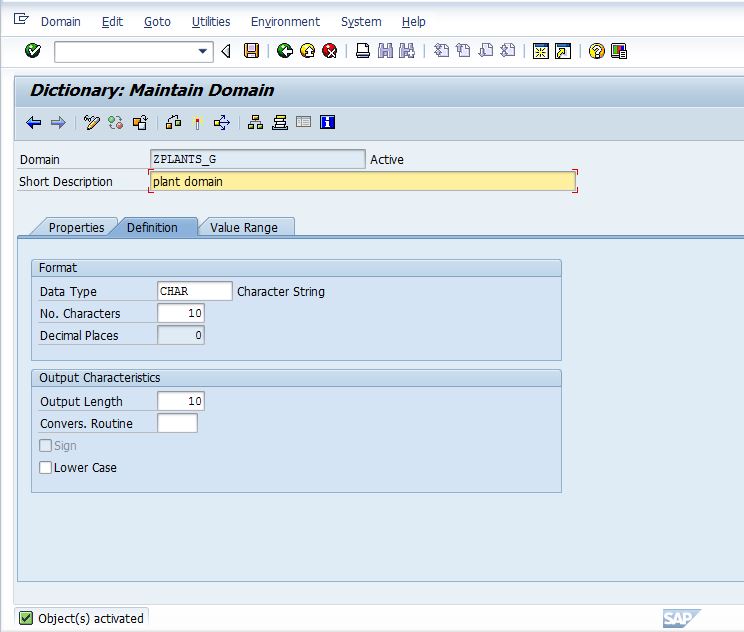The height and width of the screenshot is (632, 744).
Task: Click the Generate Shortcut icon
Action: tap(563, 51)
